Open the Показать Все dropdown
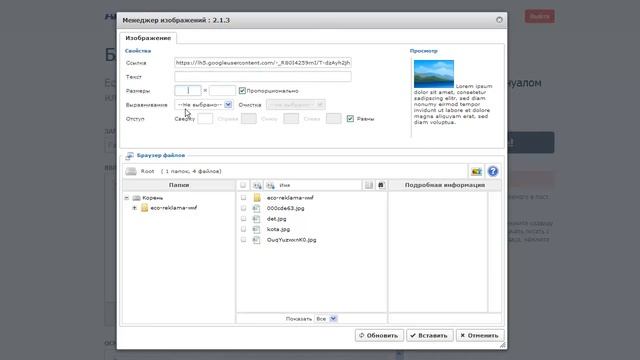The width and height of the screenshot is (640, 360). coord(326,319)
